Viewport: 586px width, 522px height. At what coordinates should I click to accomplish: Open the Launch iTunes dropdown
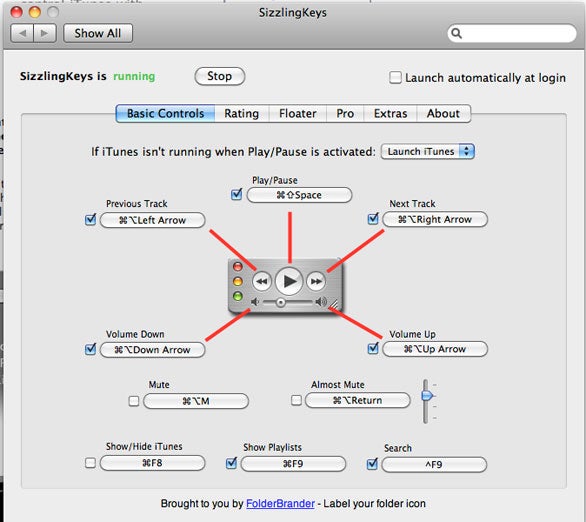pyautogui.click(x=428, y=151)
